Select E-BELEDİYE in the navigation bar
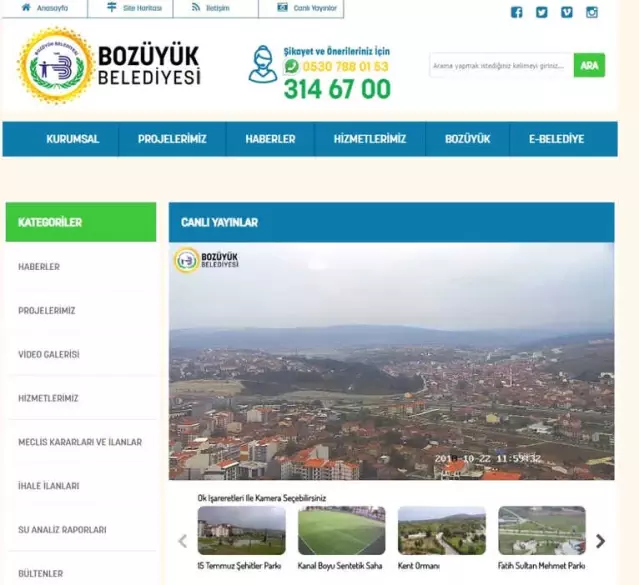The height and width of the screenshot is (585, 639). (556, 139)
